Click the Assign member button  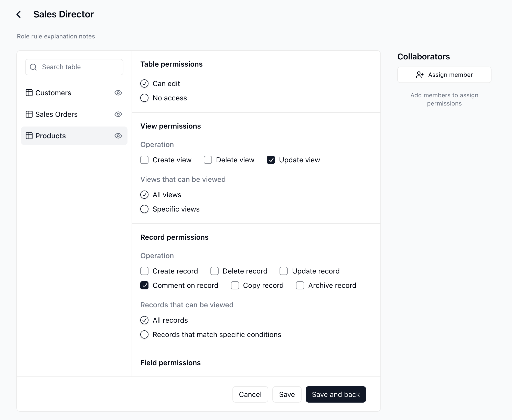[444, 75]
